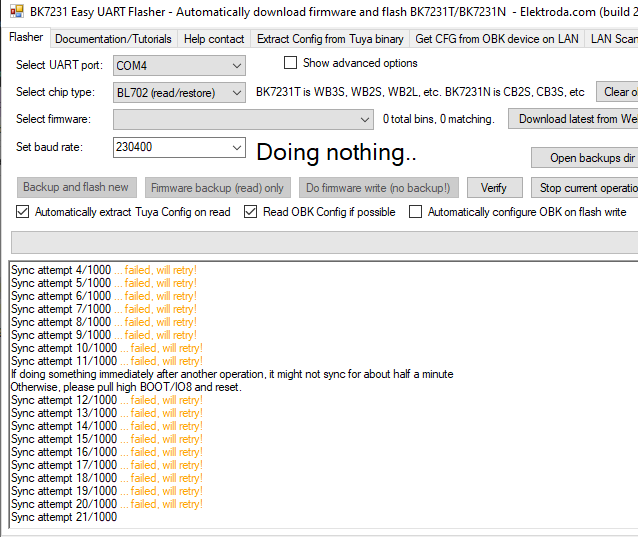Click Do firmware write (no backup!) button

(x=379, y=188)
